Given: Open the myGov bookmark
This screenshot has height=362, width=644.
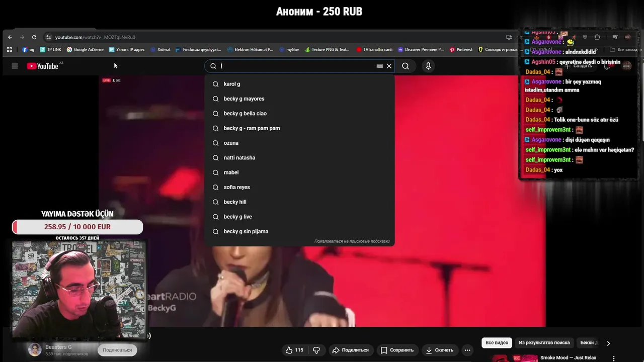Looking at the screenshot, I should tap(289, 50).
